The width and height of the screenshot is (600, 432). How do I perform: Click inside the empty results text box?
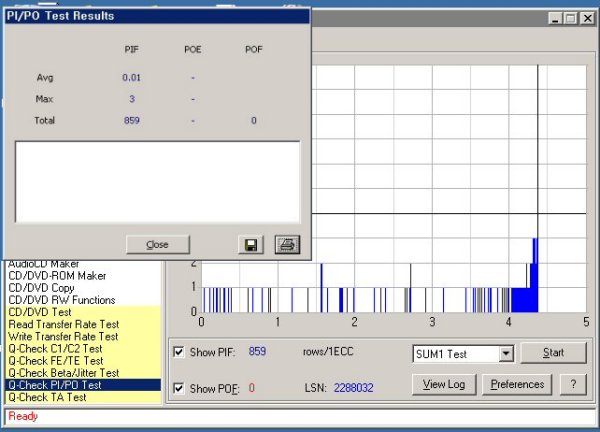point(158,182)
